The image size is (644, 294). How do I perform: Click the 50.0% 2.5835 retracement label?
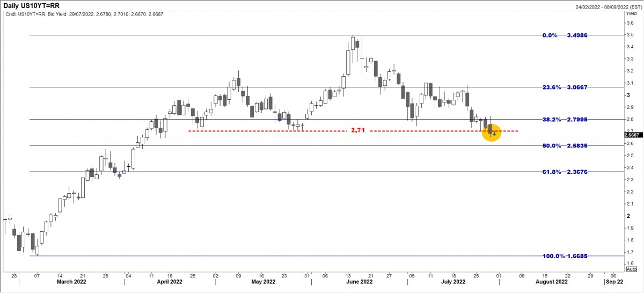pyautogui.click(x=564, y=145)
